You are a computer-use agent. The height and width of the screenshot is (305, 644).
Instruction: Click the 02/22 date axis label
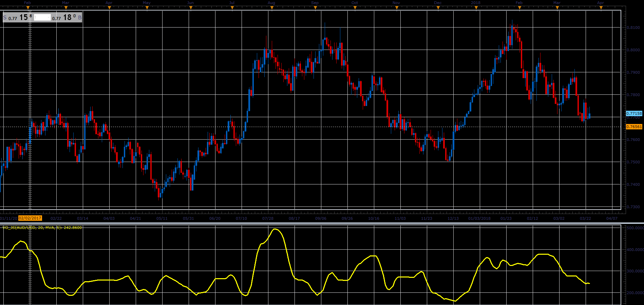pos(56,218)
